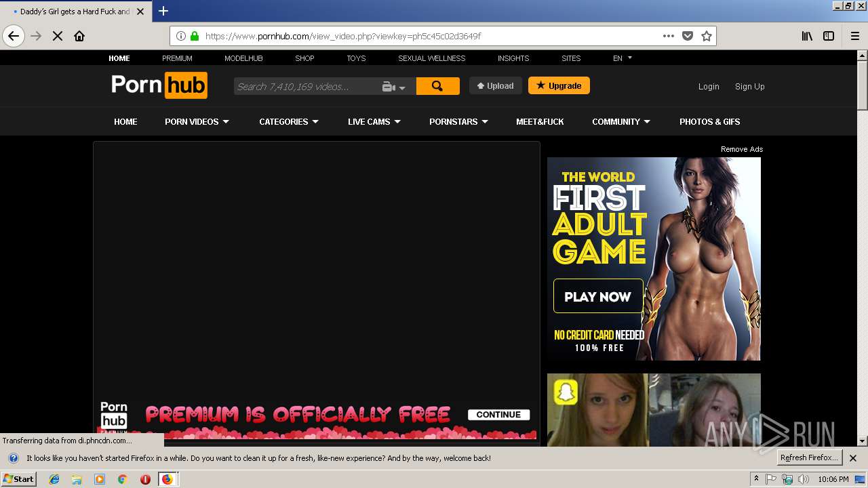Viewport: 868px width, 488px height.
Task: Click the orange magnifier search button
Action: (437, 86)
